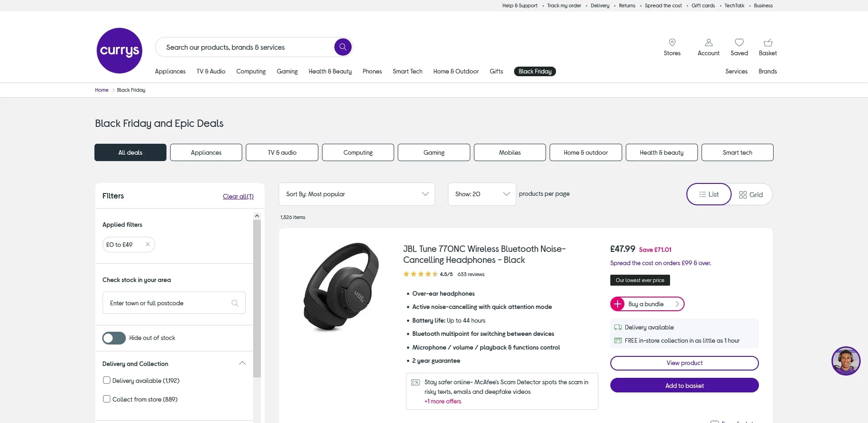Open the Show 20 per page dropdown
The image size is (868, 423).
point(482,194)
